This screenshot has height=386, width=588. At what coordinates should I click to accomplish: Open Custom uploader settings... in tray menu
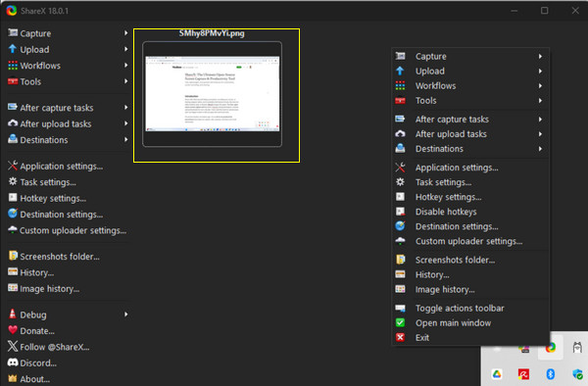coord(470,241)
